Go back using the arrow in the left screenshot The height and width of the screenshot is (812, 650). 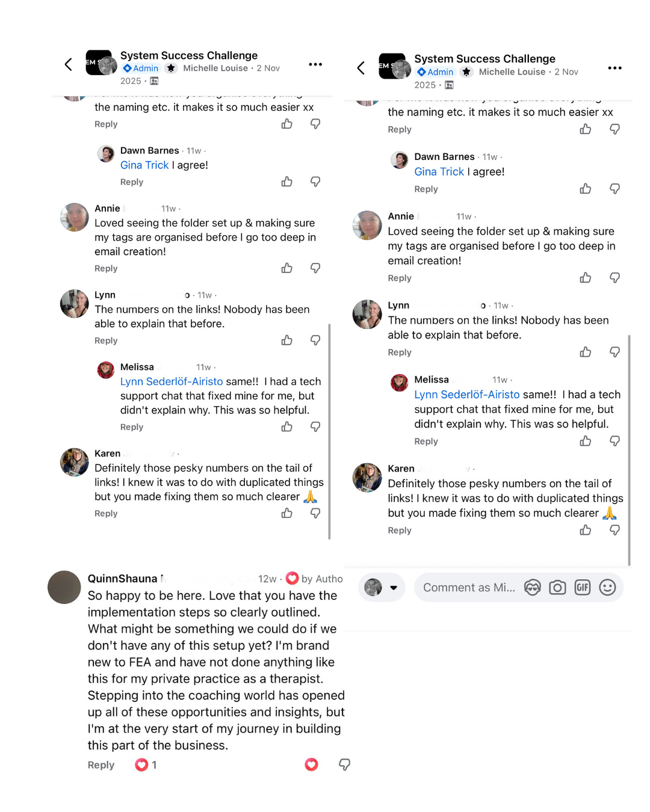tap(69, 64)
